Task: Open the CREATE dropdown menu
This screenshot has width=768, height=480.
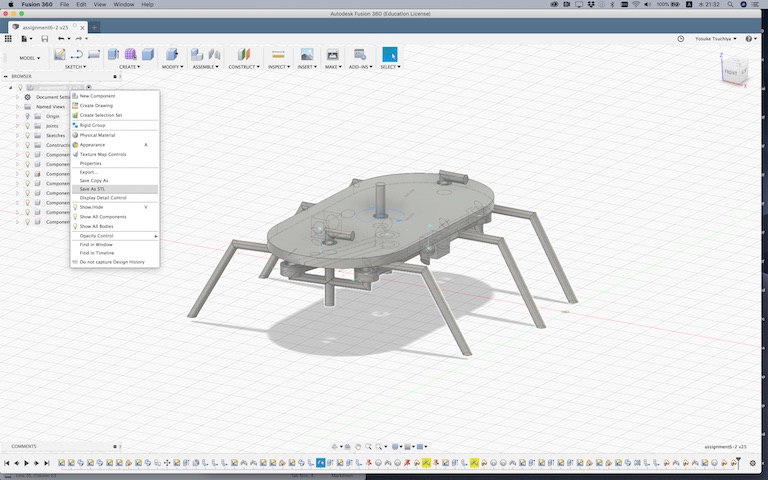Action: tap(129, 67)
